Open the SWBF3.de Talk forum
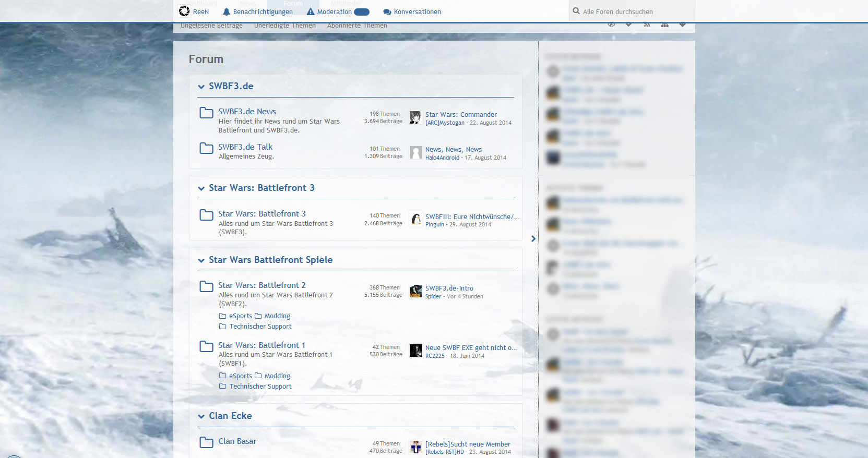 [x=245, y=147]
